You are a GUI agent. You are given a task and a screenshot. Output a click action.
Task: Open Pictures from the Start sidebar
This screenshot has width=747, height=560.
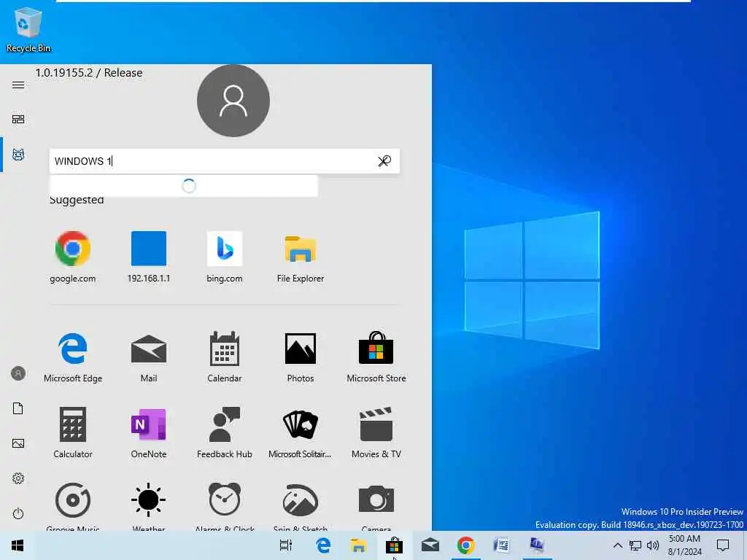18,443
